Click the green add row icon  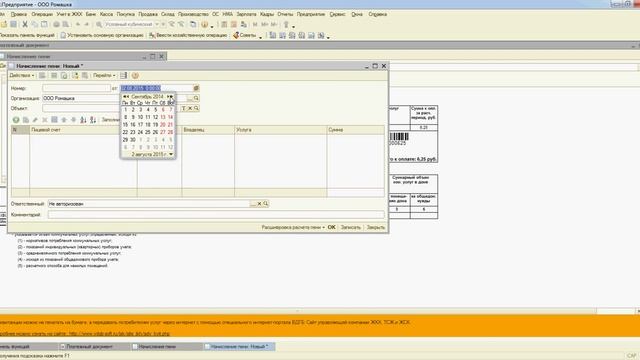16,120
